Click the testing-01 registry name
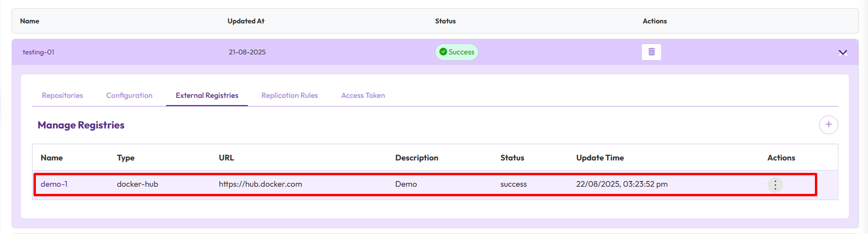 (38, 52)
